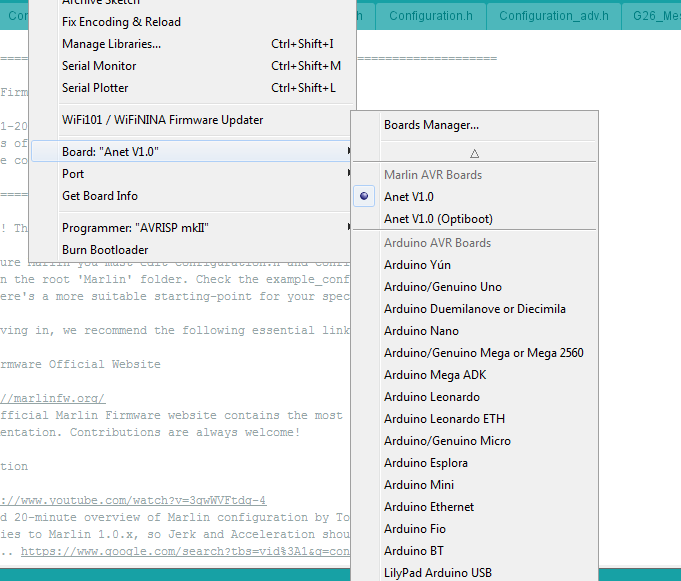The height and width of the screenshot is (581, 681).
Task: Choose Arduino BT board
Action: coord(474,551)
